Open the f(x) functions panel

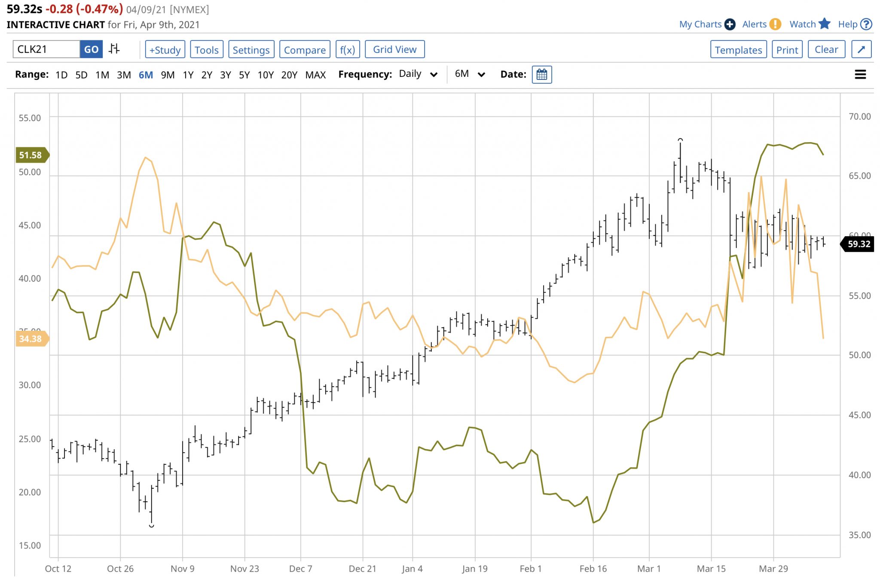[348, 49]
